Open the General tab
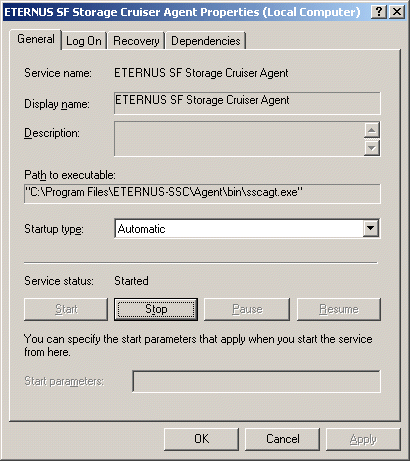This screenshot has width=410, height=461. coord(36,39)
